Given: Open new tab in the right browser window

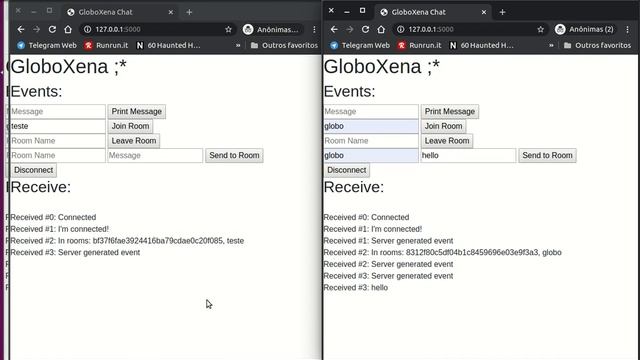Looking at the screenshot, I should click(x=502, y=12).
